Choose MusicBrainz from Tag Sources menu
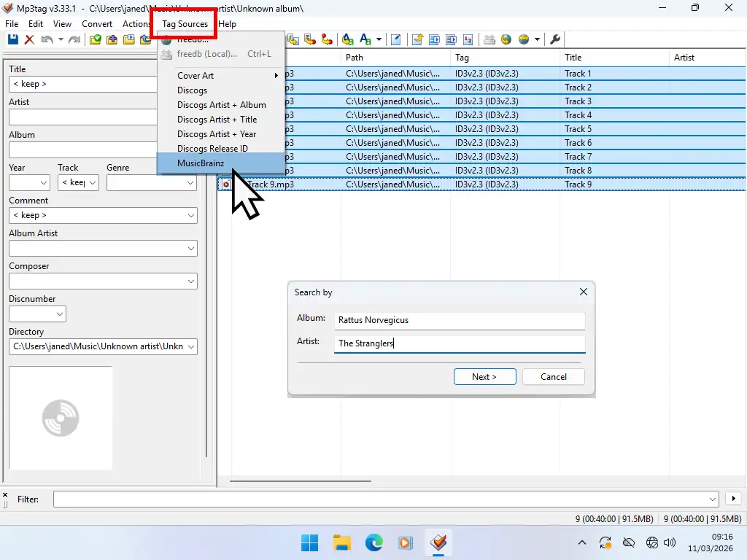This screenshot has width=747, height=560. (201, 163)
